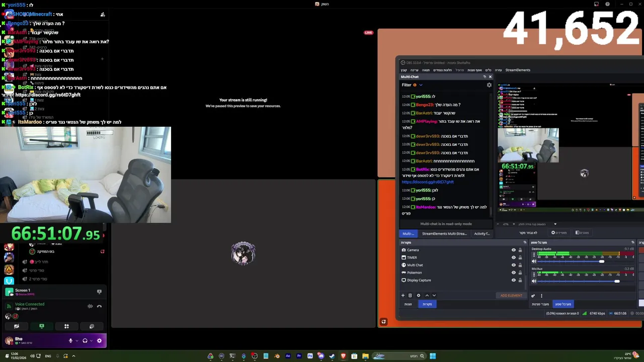
Task: Adjust Mic/Aux volume slider
Action: (617, 281)
